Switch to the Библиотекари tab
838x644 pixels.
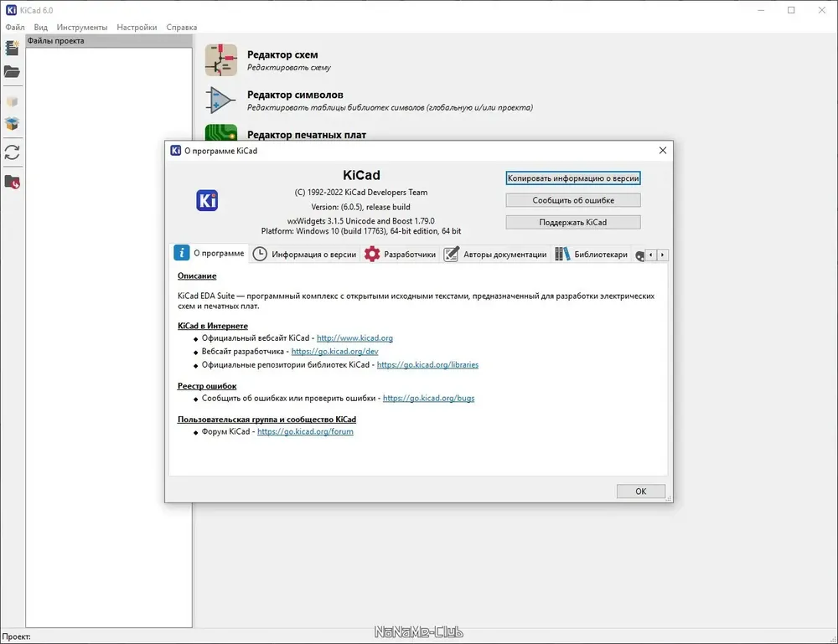tap(591, 255)
